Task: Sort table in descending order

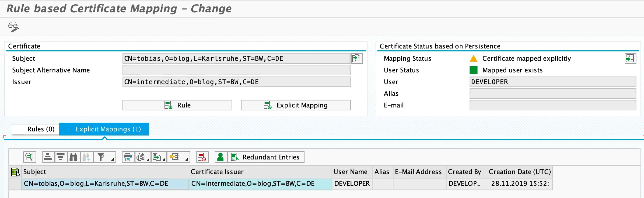Action: [61, 157]
